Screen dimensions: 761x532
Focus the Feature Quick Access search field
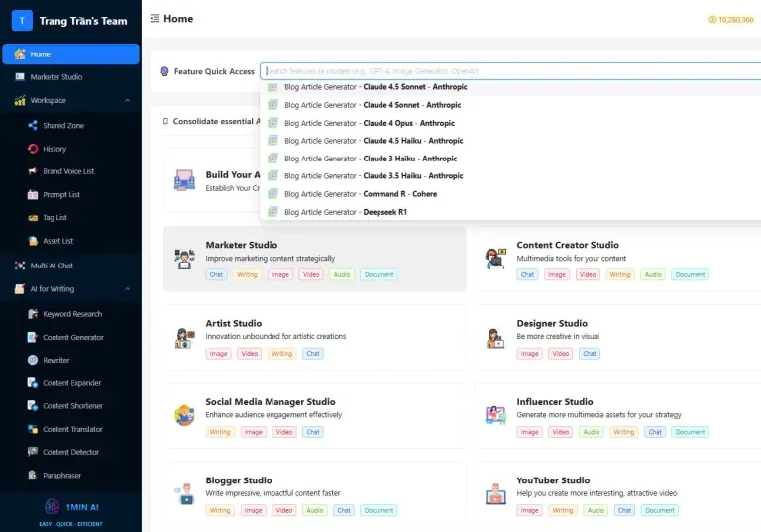tap(511, 71)
